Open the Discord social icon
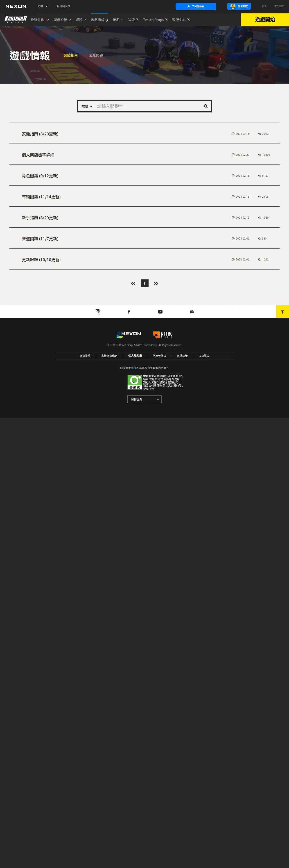289x868 pixels. click(192, 312)
